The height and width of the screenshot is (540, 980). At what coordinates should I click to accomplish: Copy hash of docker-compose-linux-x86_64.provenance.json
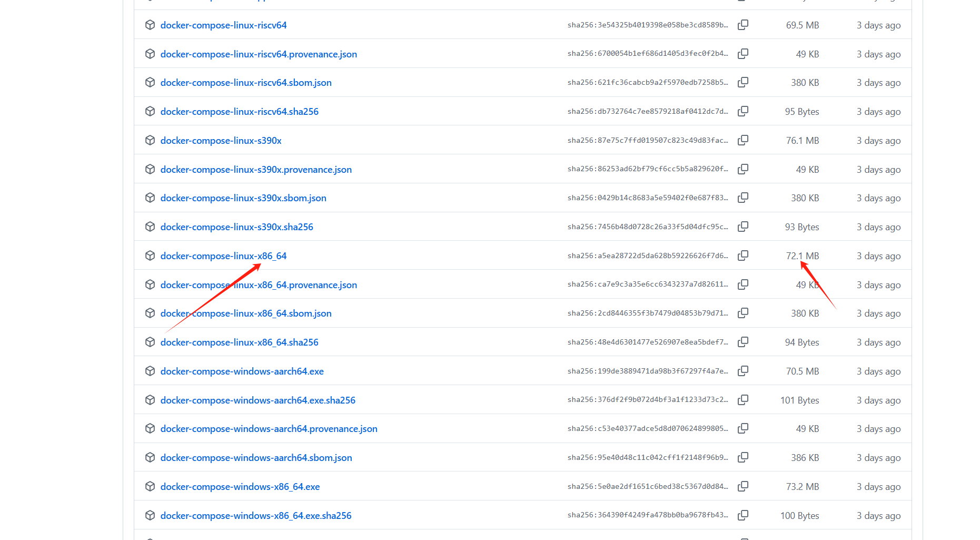(743, 284)
